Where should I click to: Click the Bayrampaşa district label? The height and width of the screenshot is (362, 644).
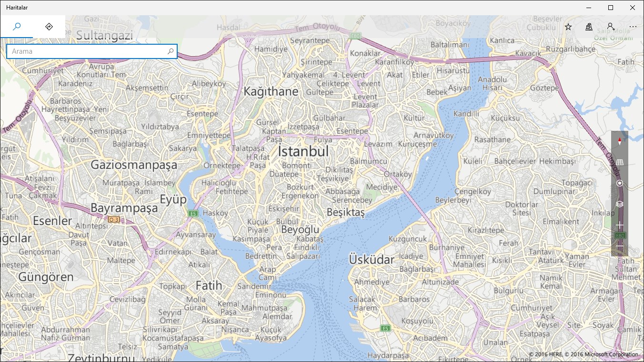click(124, 208)
